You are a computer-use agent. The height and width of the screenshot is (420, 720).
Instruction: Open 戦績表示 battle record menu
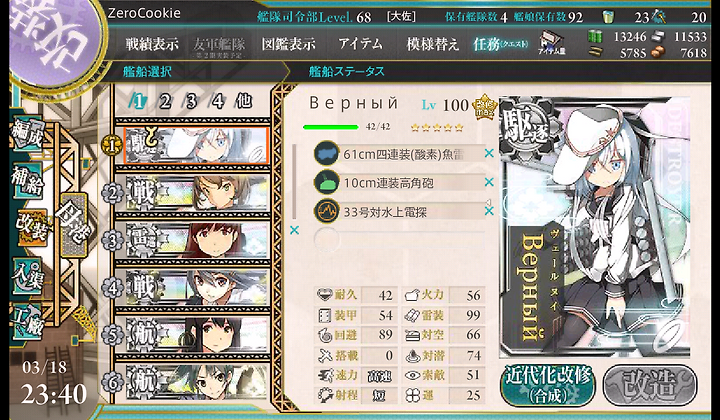pos(152,44)
